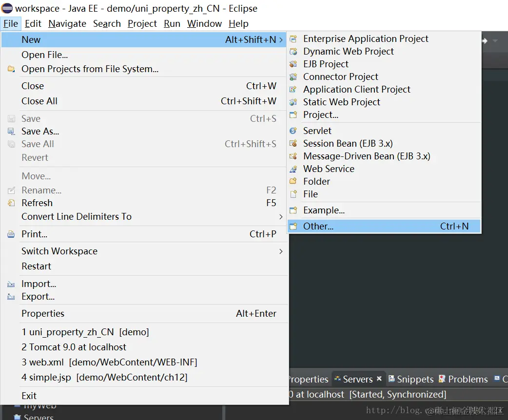The image size is (508, 420).
Task: Click the File icon in New submenu
Action: [293, 194]
